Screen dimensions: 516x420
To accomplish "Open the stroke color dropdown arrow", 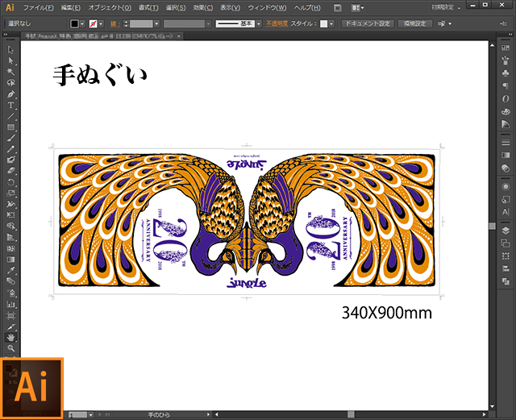I will [101, 23].
